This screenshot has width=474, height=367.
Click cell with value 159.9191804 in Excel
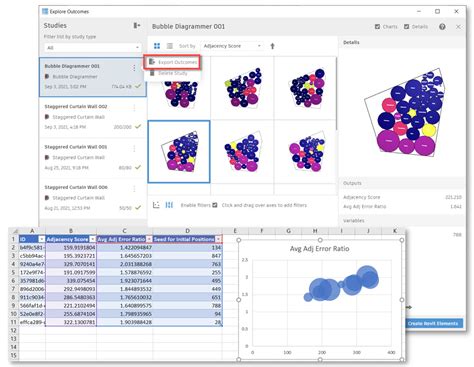pos(71,248)
